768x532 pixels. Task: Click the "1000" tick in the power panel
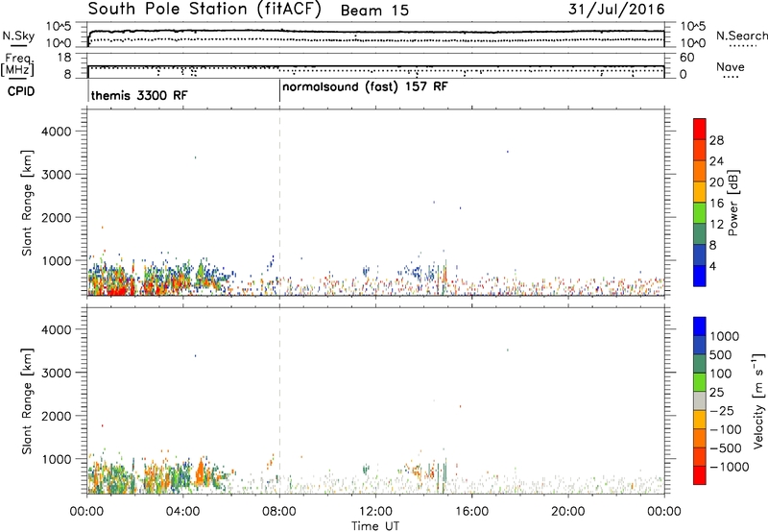pos(57,260)
